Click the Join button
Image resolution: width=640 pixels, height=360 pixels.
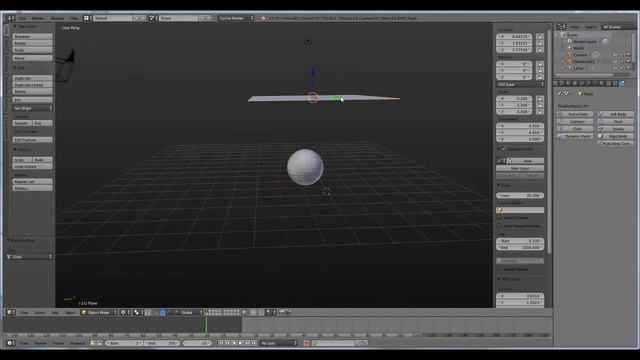[x=33, y=100]
